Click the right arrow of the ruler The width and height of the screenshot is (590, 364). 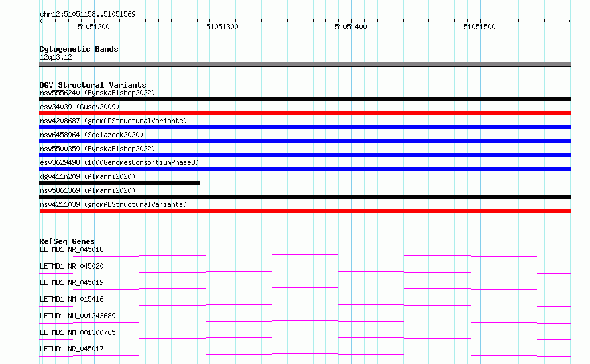[x=569, y=21]
